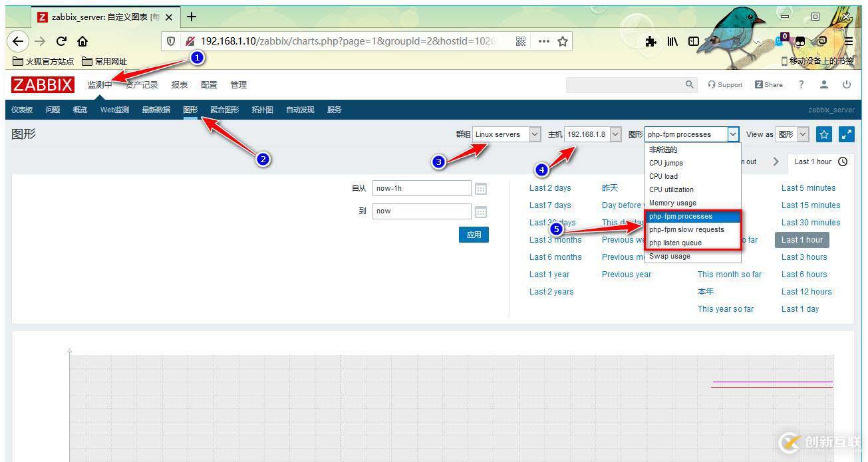Click the search magnifier icon in Zabbix

690,84
